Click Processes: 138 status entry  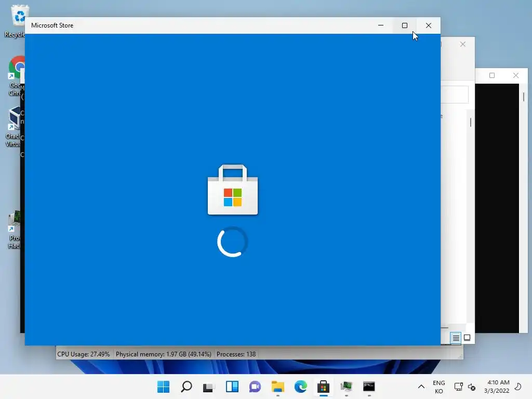tap(236, 354)
